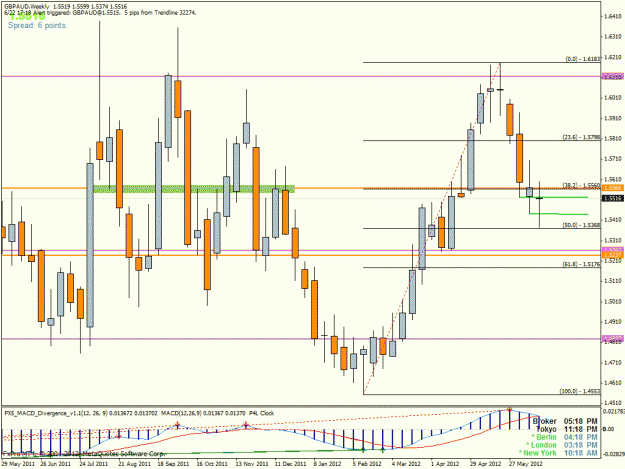The width and height of the screenshot is (625, 469).
Task: Click the 1.5110 price axis value
Action: [x=613, y=281]
